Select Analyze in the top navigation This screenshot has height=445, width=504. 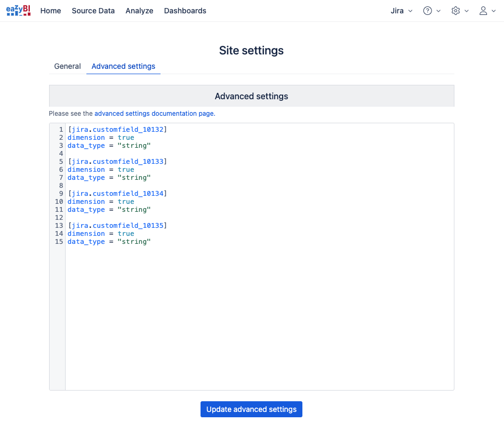[x=139, y=11]
